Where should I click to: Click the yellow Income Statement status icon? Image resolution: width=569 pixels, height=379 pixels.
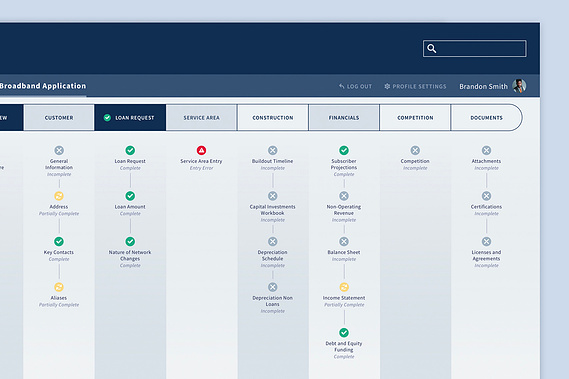tap(344, 287)
